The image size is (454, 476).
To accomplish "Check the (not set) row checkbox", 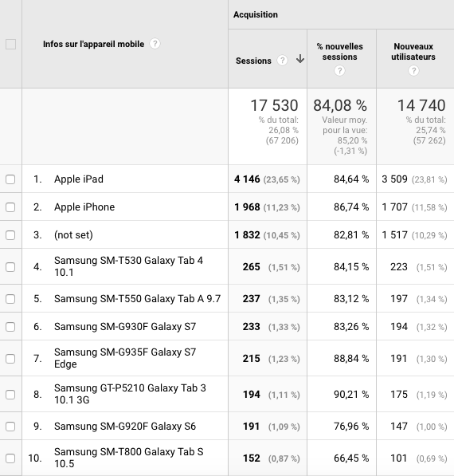I will pyautogui.click(x=10, y=235).
